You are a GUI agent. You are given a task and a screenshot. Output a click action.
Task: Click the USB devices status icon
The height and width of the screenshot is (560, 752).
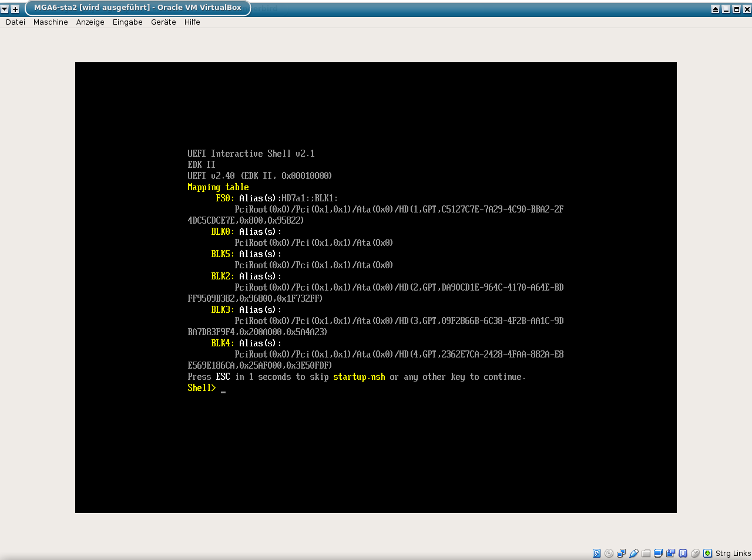633,553
